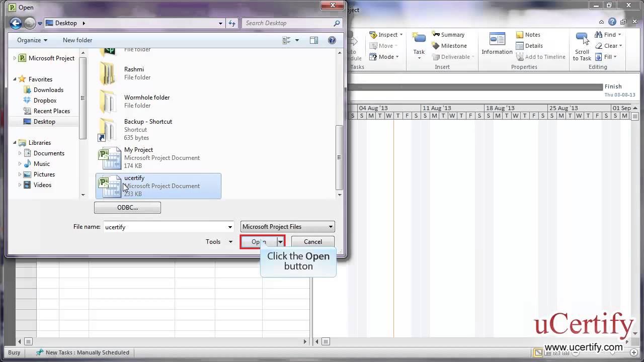Screen dimensions: 644x362
Task: Collapse the Favorites section
Action: point(15,79)
